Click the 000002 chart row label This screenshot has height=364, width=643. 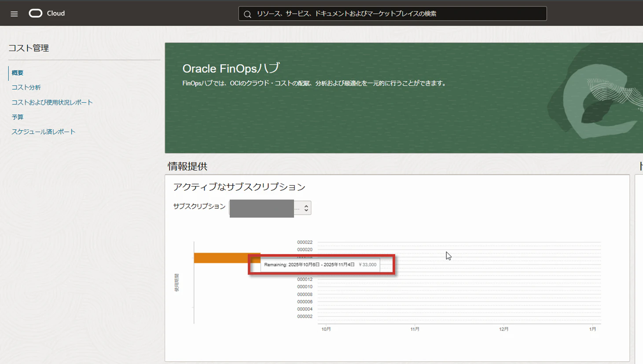point(305,317)
